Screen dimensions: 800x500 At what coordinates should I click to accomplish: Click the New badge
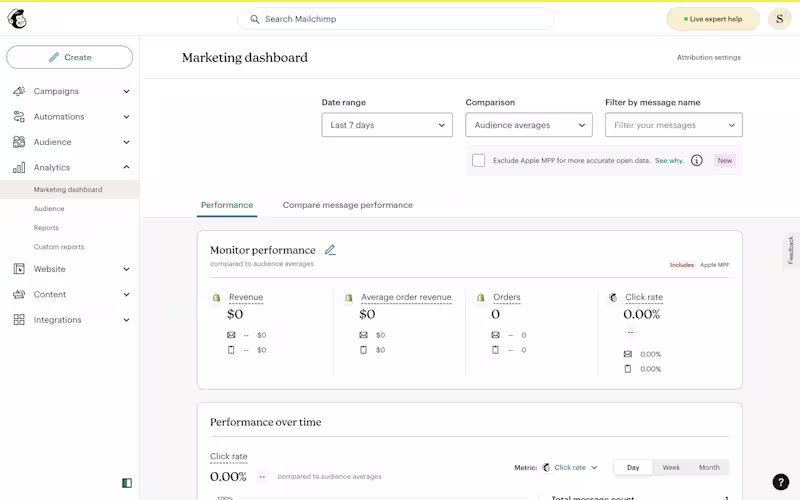(x=724, y=160)
